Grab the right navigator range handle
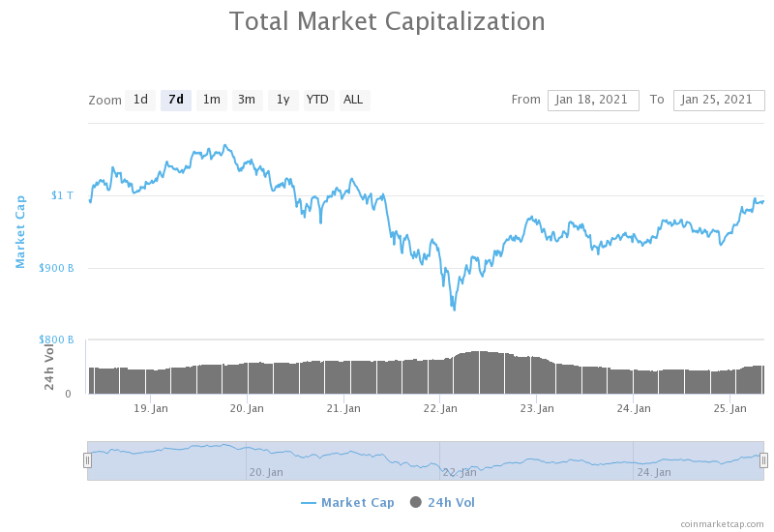The image size is (774, 532). point(763,460)
